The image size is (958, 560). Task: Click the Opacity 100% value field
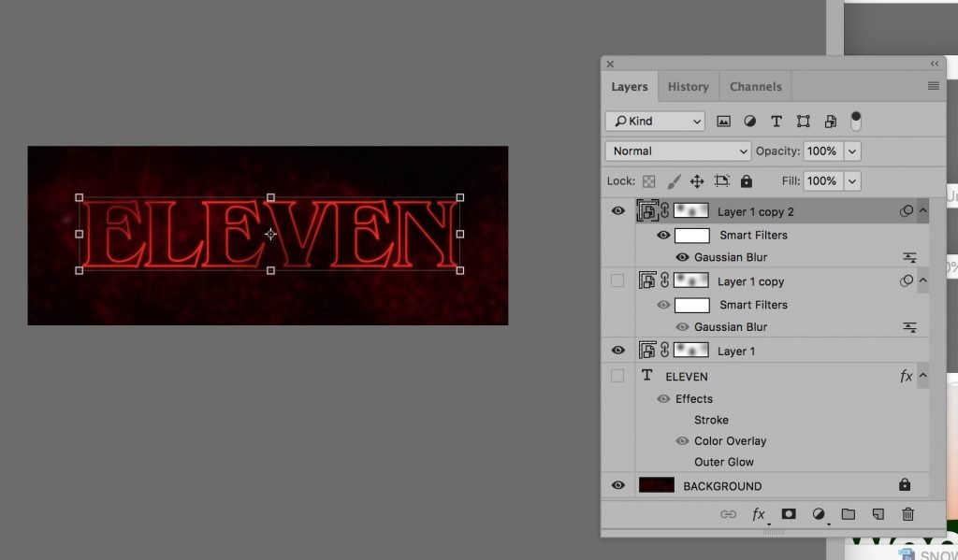[823, 151]
